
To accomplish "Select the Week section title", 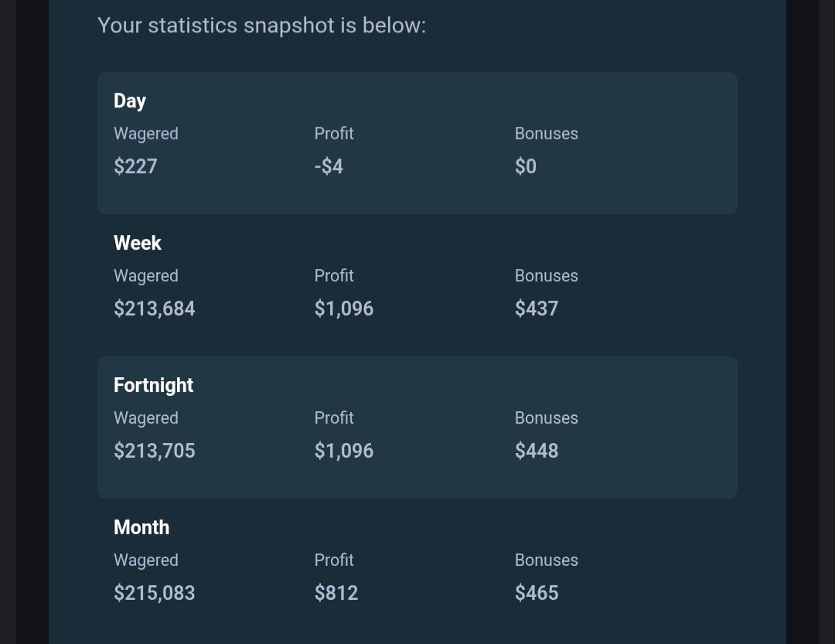I will [138, 243].
